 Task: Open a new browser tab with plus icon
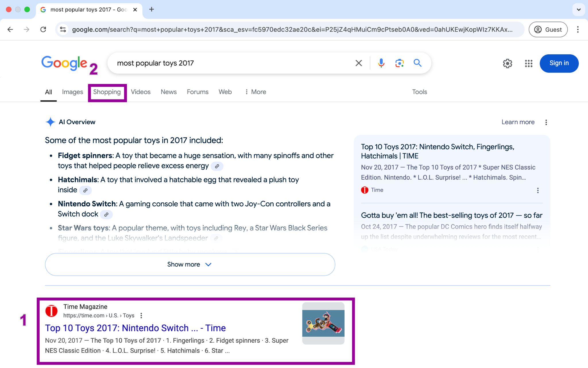152,9
